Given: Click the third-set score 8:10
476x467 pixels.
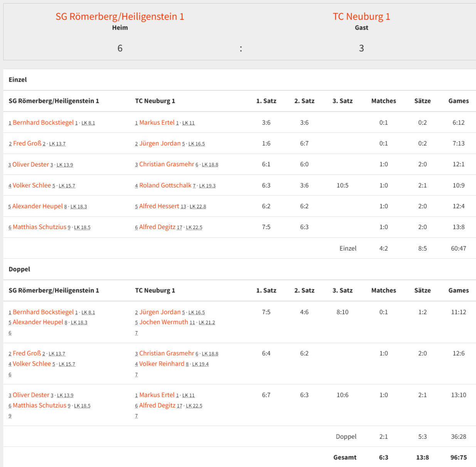Looking at the screenshot, I should click(343, 312).
